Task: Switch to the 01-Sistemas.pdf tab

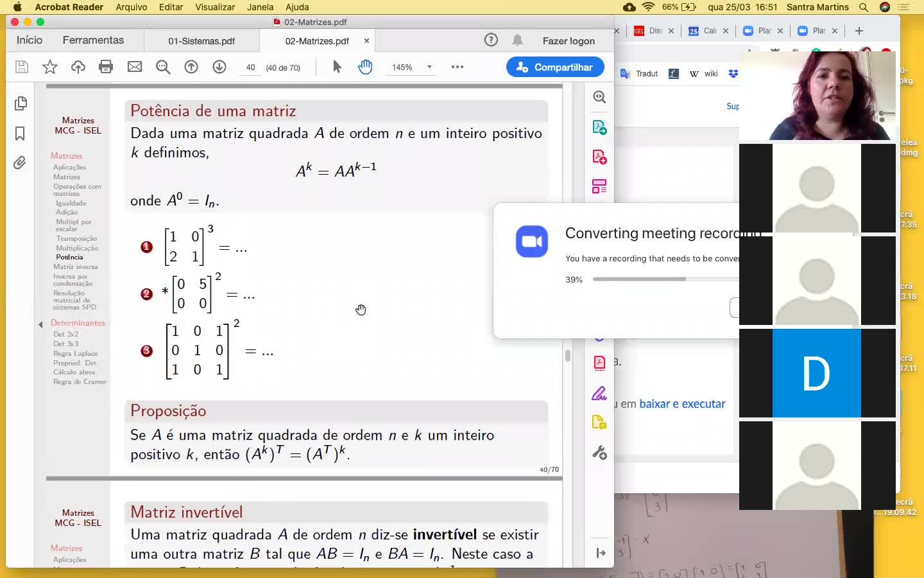Action: pyautogui.click(x=201, y=40)
